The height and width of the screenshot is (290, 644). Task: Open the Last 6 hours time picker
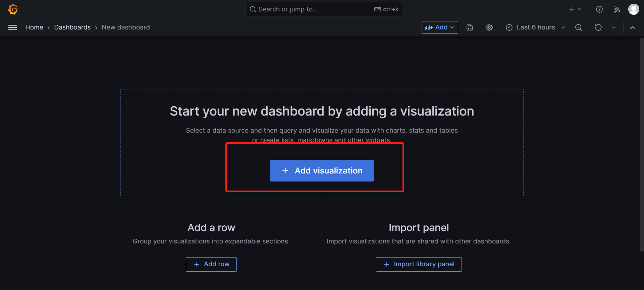[x=535, y=27]
